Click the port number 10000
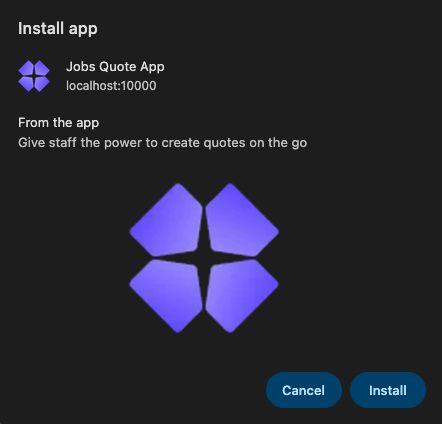Viewport: 442px width, 424px height. coord(138,86)
